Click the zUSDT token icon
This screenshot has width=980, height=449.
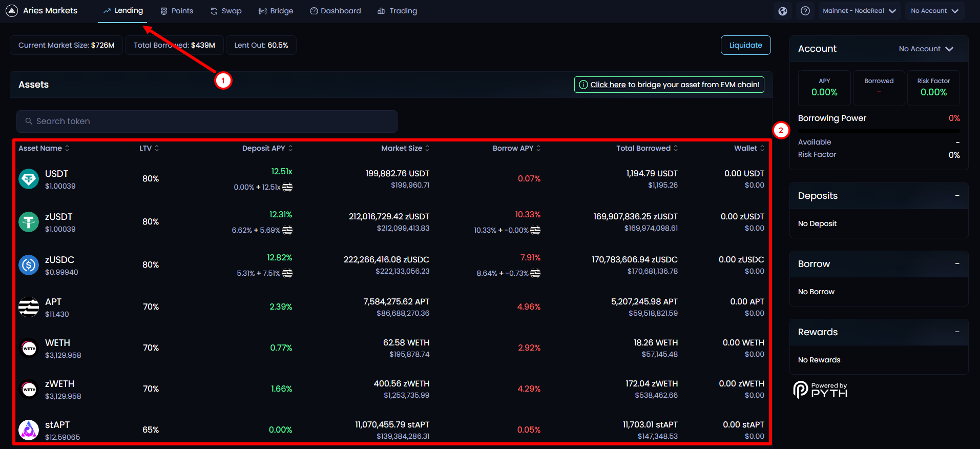pyautogui.click(x=29, y=222)
